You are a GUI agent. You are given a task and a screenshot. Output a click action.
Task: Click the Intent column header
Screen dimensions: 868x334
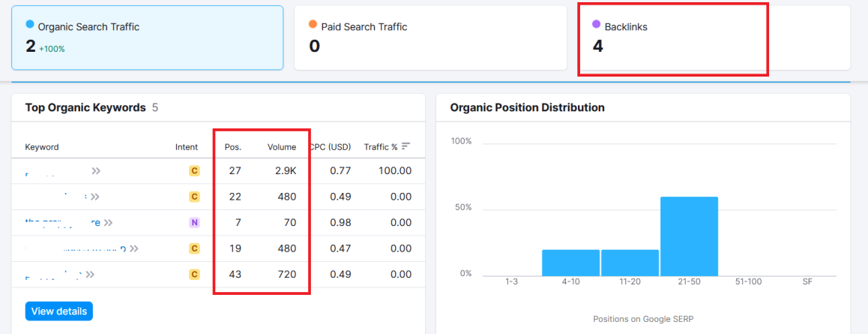[x=187, y=147]
